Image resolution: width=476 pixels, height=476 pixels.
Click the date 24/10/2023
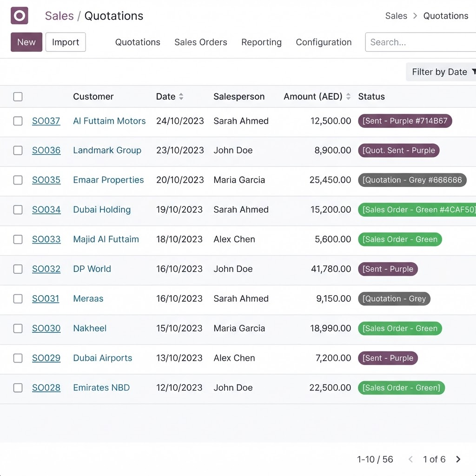coord(180,121)
